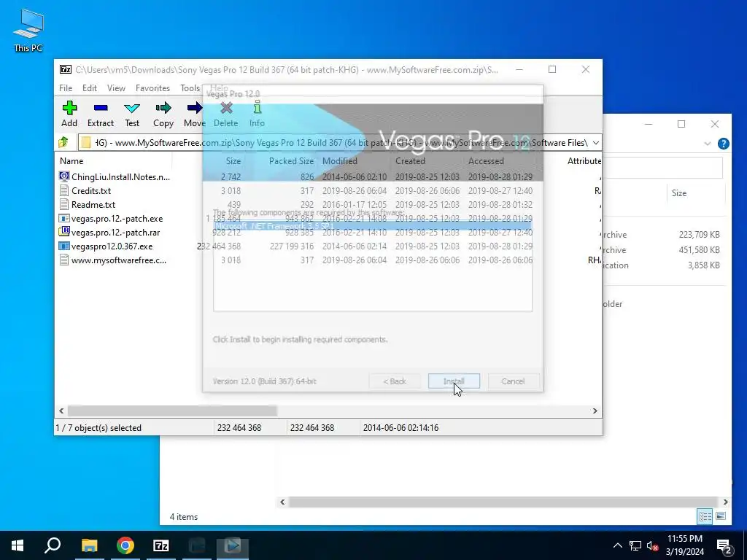Image resolution: width=747 pixels, height=560 pixels.
Task: Click the Add toolbar icon in 7-Zip
Action: pos(69,114)
